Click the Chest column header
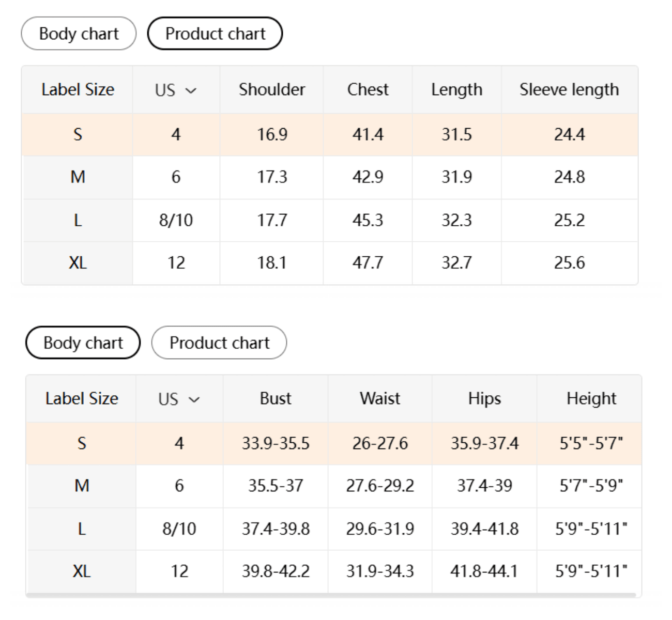Image resolution: width=672 pixels, height=620 pixels. coord(368,90)
